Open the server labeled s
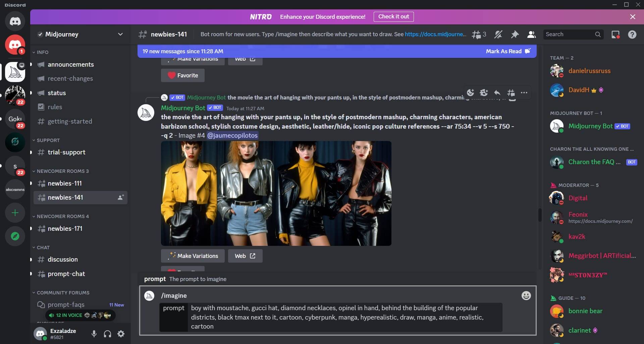The width and height of the screenshot is (644, 344). (15, 166)
